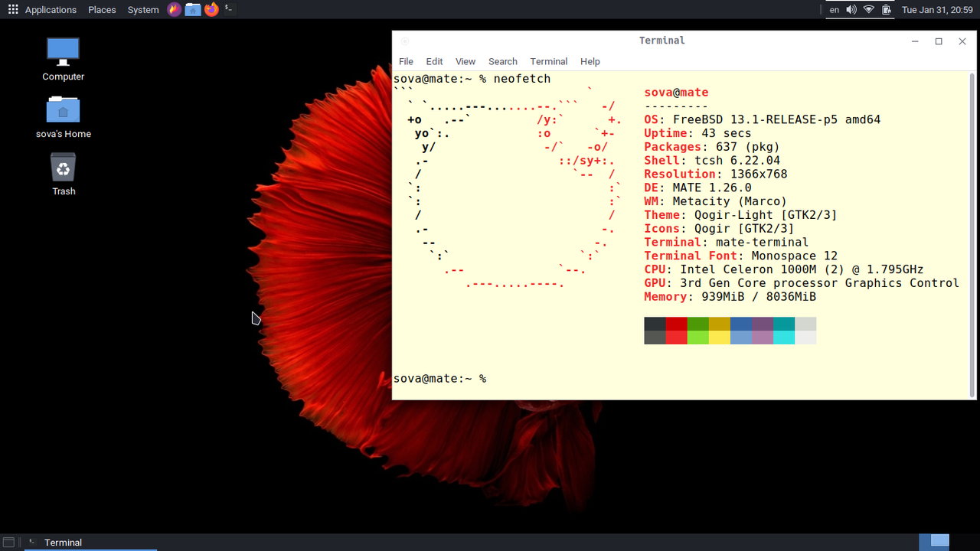Click the dark red swatch in neofetch palette
Image resolution: width=980 pixels, height=551 pixels.
(676, 324)
